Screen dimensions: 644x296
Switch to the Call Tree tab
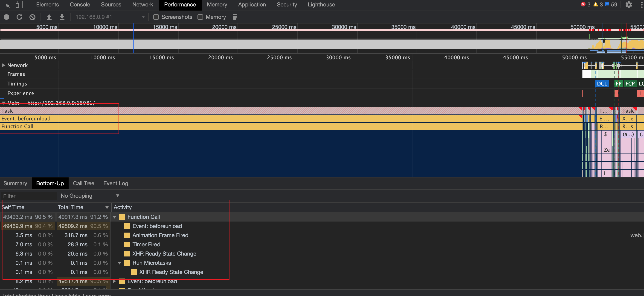point(84,183)
